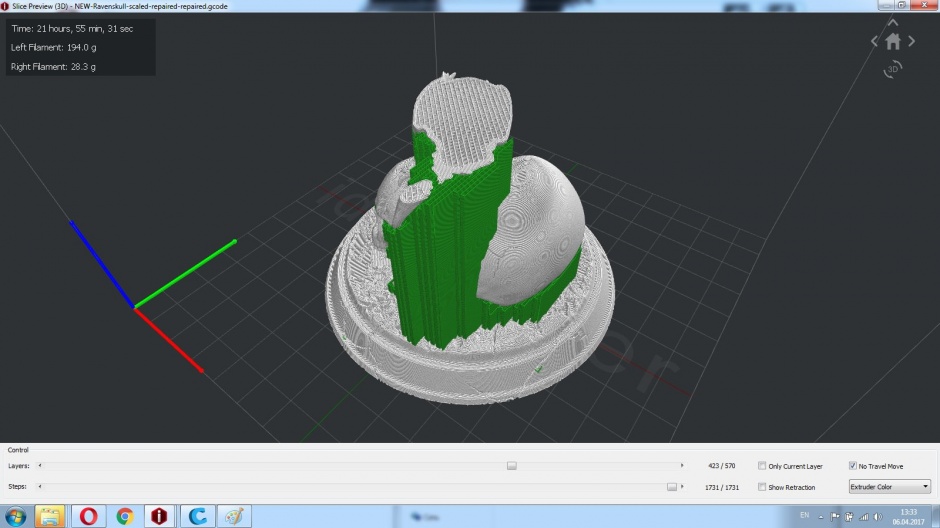Step Steps slider left with arrow
The height and width of the screenshot is (528, 940).
[x=40, y=487]
